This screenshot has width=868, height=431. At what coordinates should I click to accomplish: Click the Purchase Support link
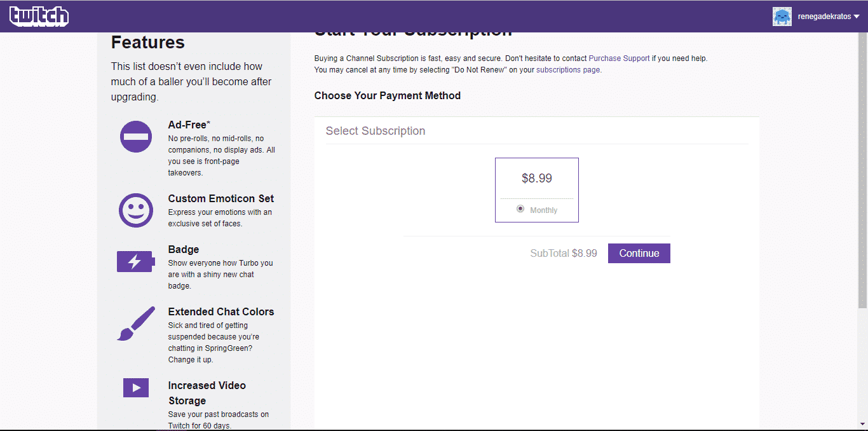tap(619, 58)
